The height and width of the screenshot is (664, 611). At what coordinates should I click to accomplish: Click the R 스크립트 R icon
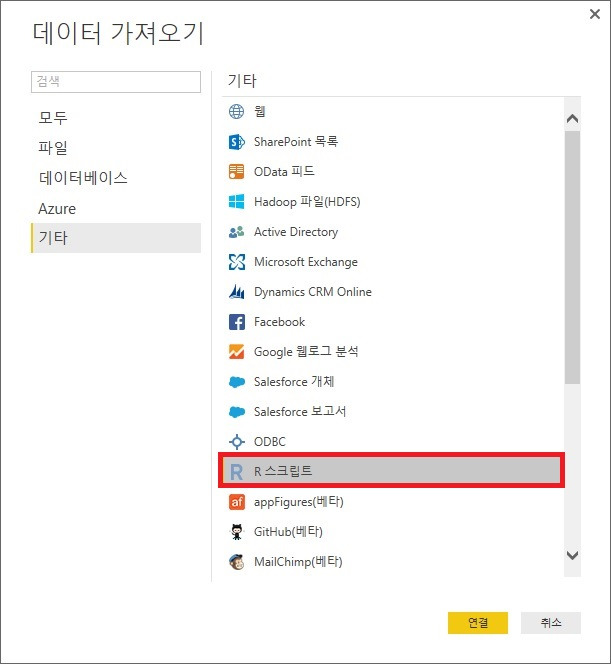(236, 472)
